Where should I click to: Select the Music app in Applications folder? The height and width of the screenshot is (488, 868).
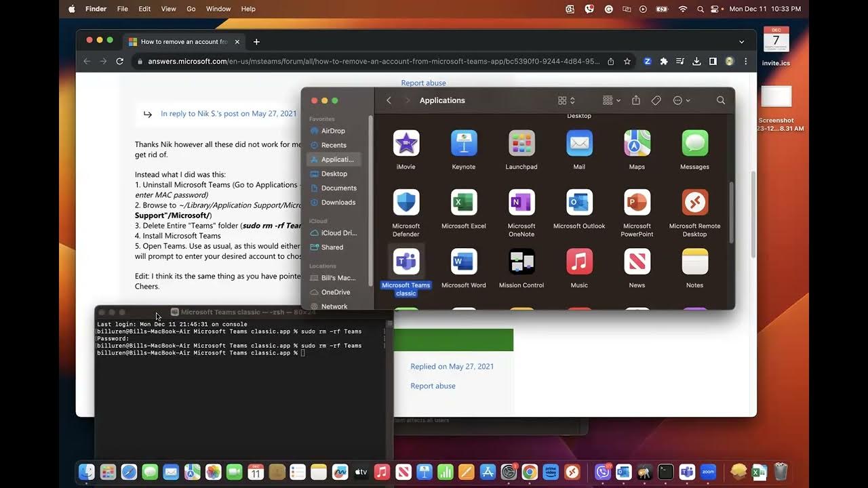(579, 262)
